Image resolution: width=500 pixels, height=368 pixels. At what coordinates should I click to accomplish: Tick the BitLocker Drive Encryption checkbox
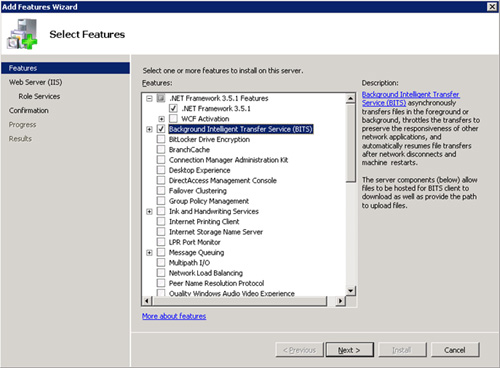pos(161,139)
